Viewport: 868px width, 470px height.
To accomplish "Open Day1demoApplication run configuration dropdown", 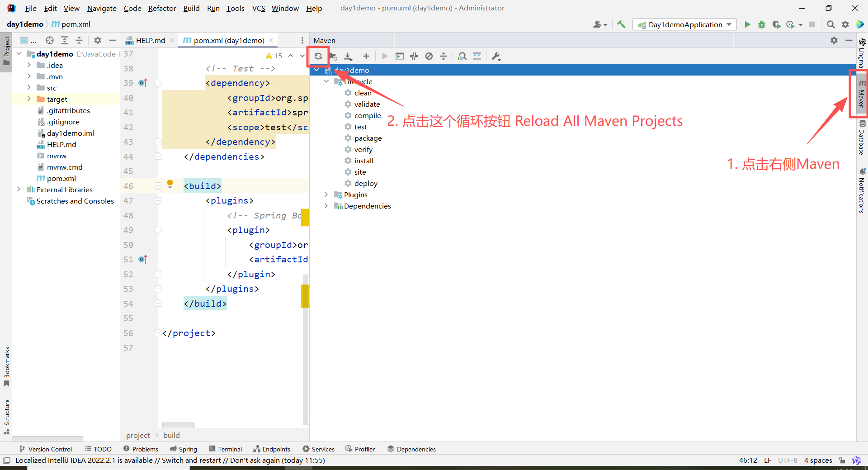I will [x=684, y=24].
